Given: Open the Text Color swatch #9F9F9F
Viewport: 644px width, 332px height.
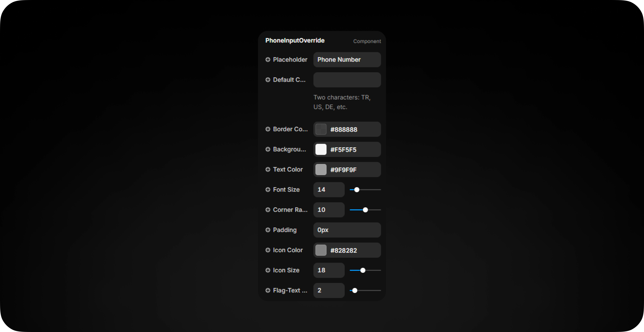Looking at the screenshot, I should point(321,170).
